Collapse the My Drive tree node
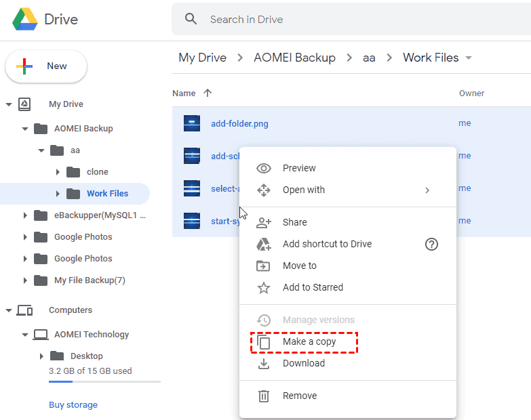This screenshot has height=420, width=531. (x=9, y=104)
